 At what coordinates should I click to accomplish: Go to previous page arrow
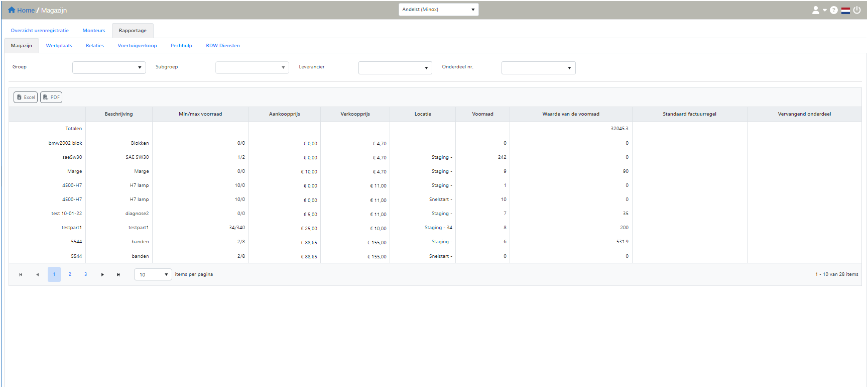tap(37, 274)
